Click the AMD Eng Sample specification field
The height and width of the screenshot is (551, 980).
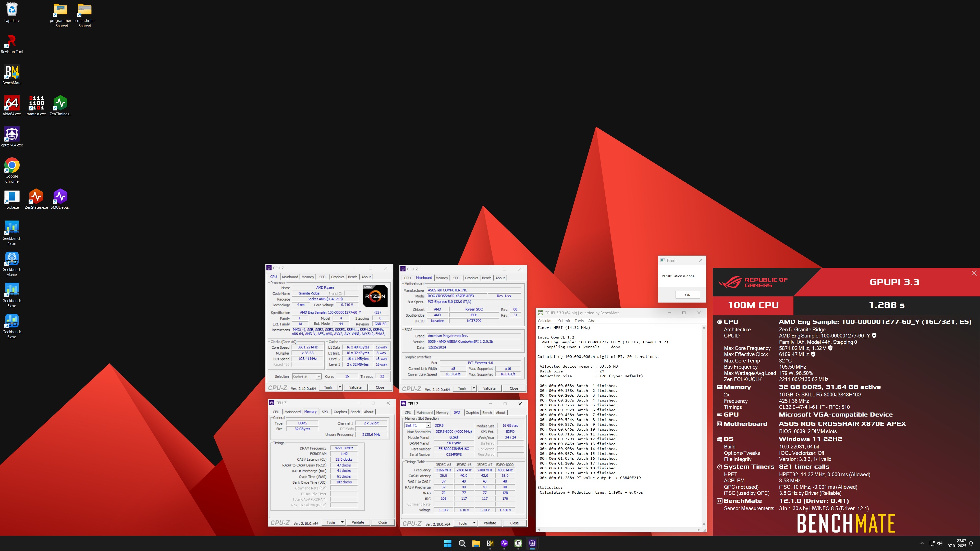(x=340, y=312)
